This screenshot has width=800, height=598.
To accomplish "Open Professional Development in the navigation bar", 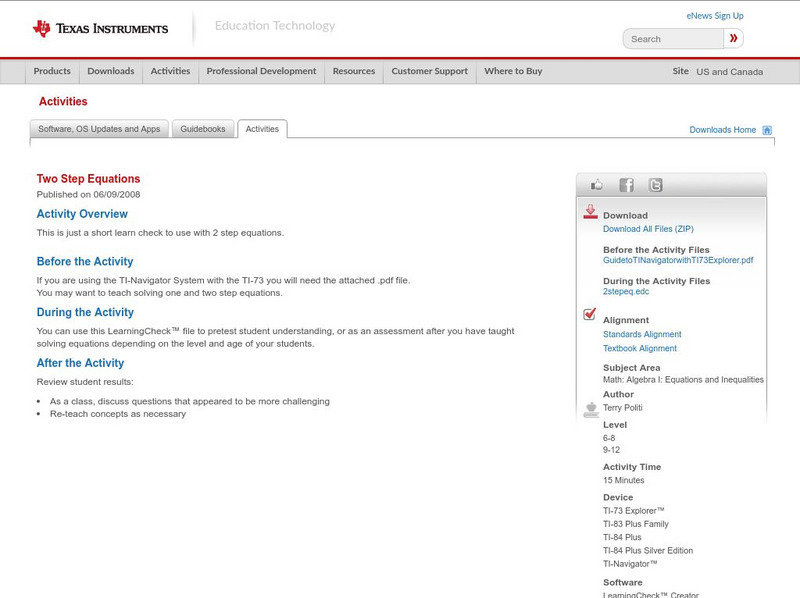I will coord(261,72).
